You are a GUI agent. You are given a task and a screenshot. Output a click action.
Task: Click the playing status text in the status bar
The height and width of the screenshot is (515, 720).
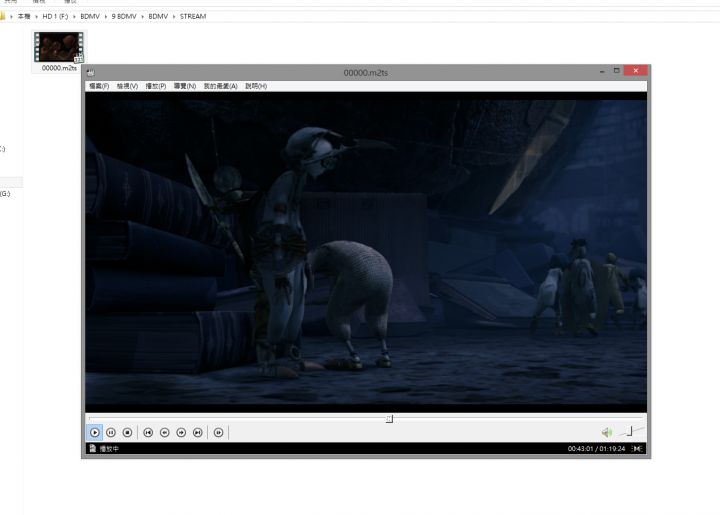pyautogui.click(x=109, y=448)
